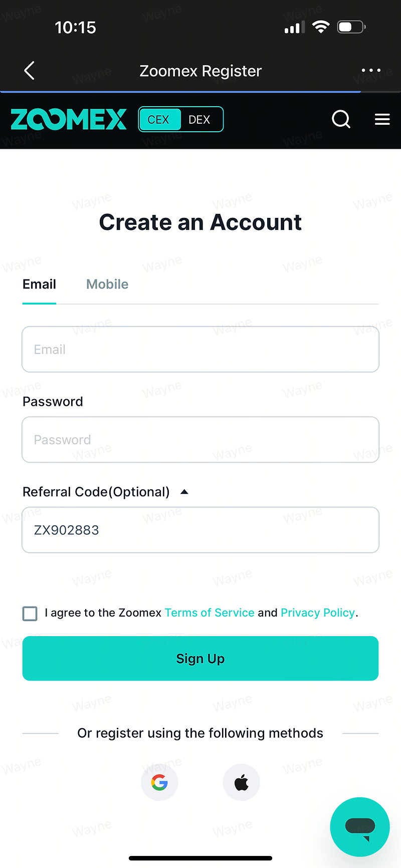Open the live chat bubble
401x868 pixels.
coord(360,827)
